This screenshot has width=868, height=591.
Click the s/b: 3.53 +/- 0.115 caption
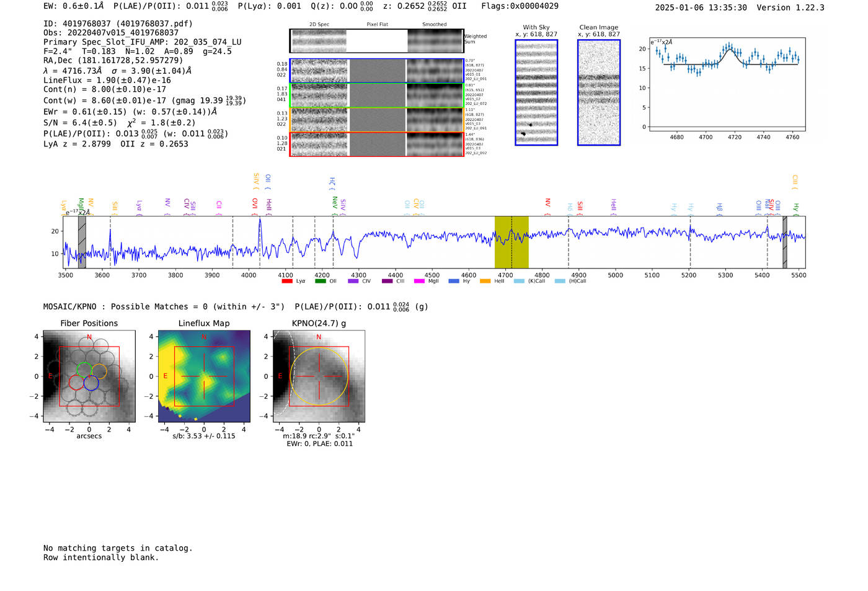(x=204, y=436)
